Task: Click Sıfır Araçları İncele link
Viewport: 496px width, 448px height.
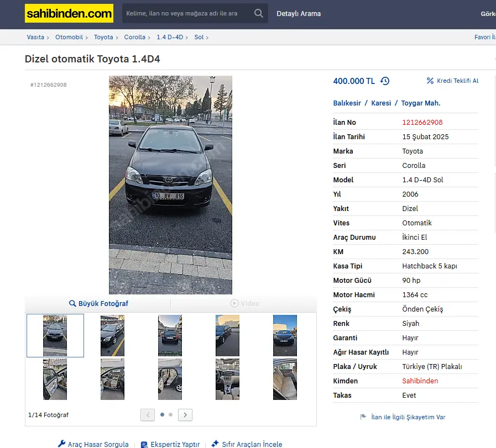Action: tap(252, 444)
